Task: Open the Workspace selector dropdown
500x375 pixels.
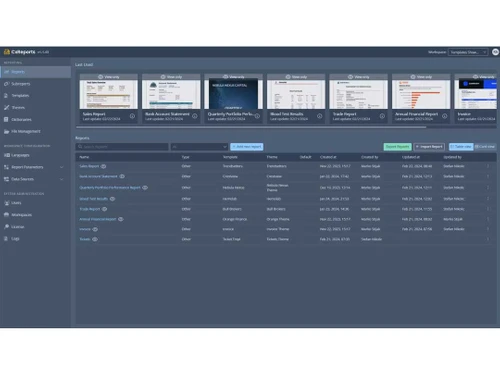Action: (x=468, y=52)
